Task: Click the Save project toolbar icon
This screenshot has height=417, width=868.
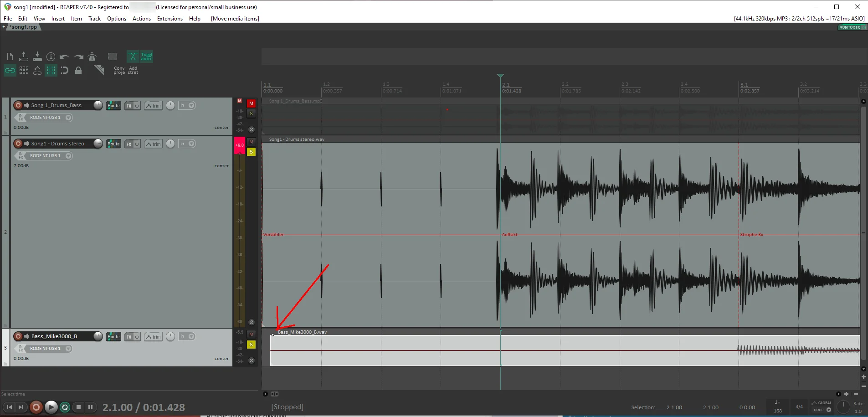Action: (37, 57)
